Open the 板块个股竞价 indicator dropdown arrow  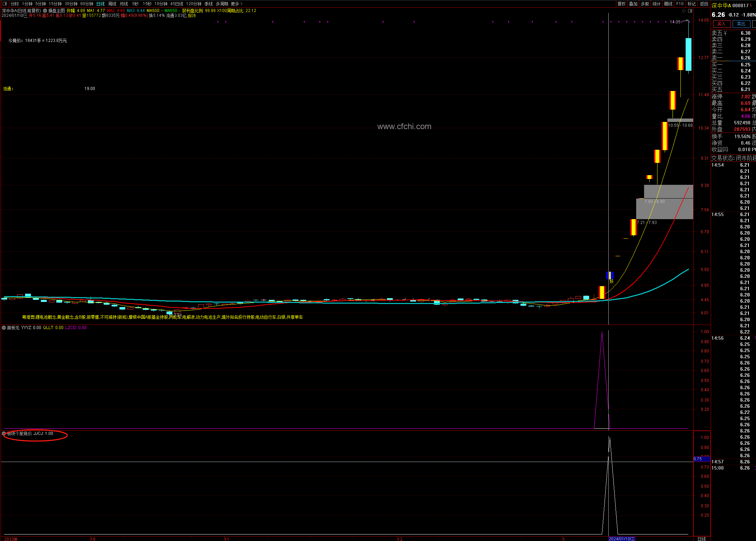(4, 433)
